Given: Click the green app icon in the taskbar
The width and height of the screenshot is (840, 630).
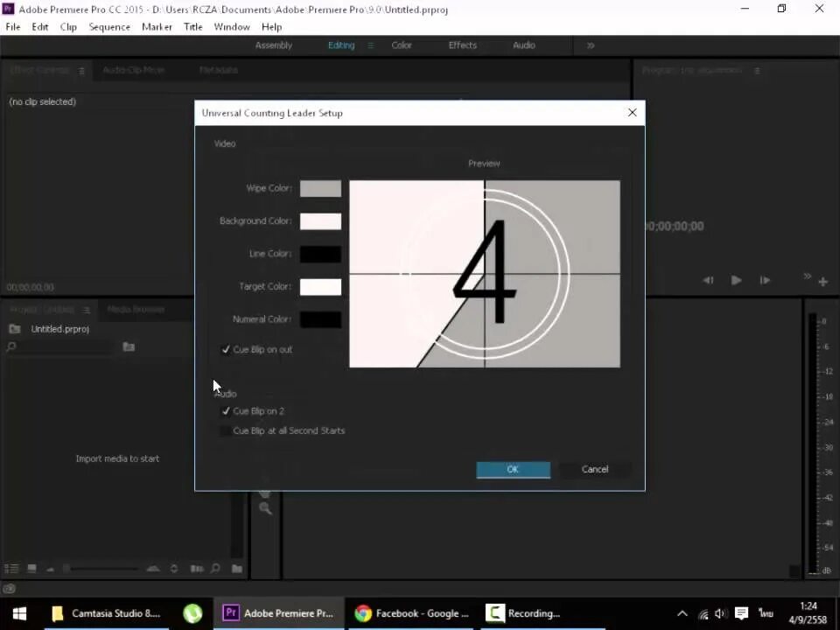Looking at the screenshot, I should click(x=192, y=613).
